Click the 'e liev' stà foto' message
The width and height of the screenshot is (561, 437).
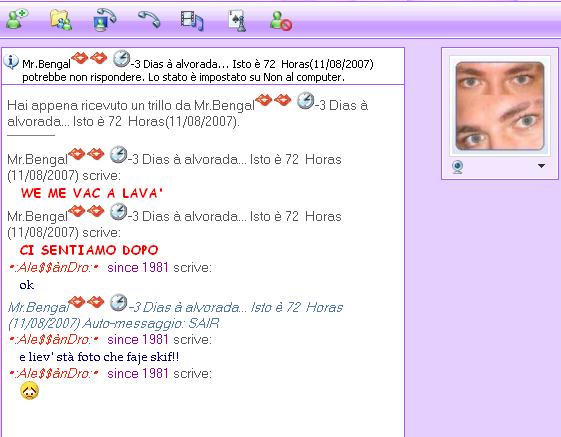[x=99, y=357]
